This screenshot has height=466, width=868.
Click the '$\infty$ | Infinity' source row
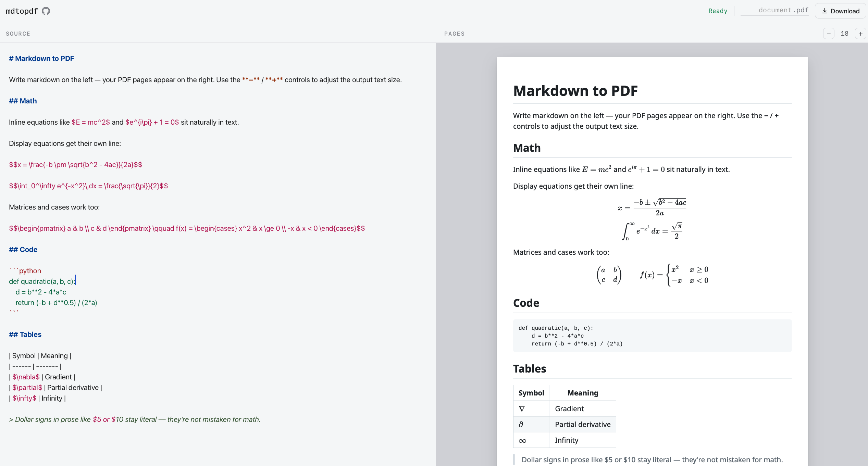(x=37, y=398)
